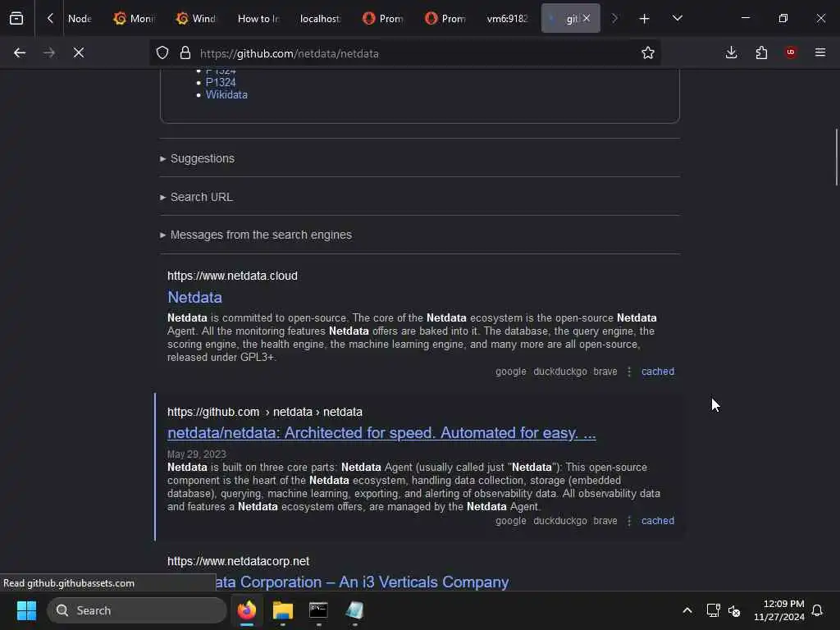Go back to previous page
The width and height of the screenshot is (840, 630).
pos(20,52)
